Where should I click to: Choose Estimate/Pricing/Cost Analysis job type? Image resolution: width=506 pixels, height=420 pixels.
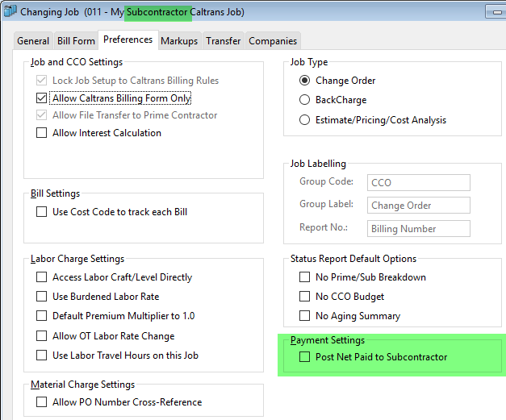[x=304, y=120]
